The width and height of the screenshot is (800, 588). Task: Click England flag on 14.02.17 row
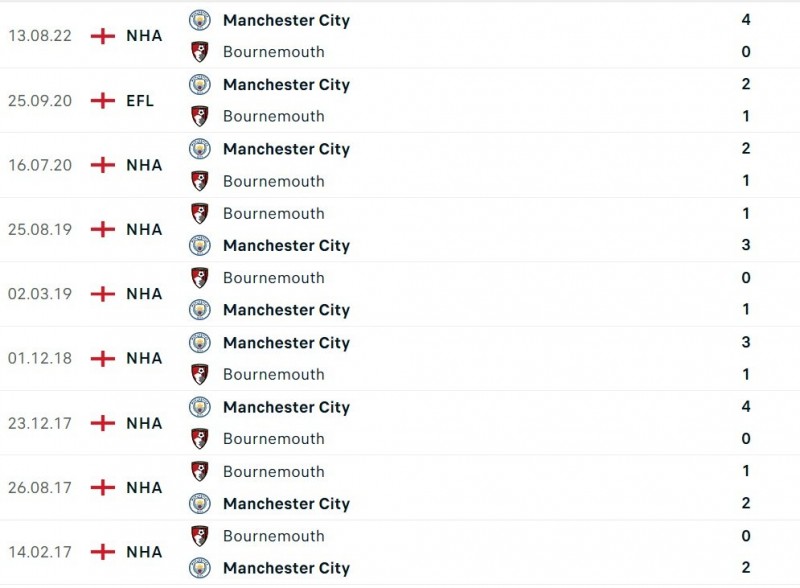tap(102, 552)
